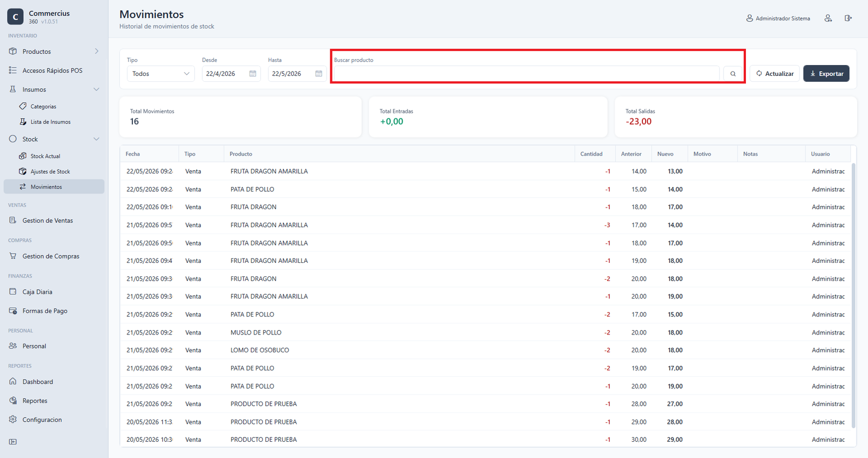Open the Tipo dropdown showing Todos
The width and height of the screenshot is (868, 458).
[x=161, y=74]
